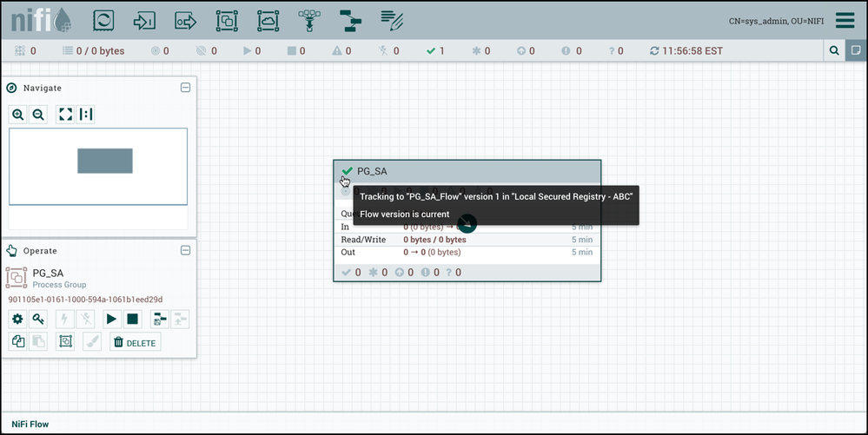868x435 pixels.
Task: Zoom in on the canvas
Action: point(17,115)
